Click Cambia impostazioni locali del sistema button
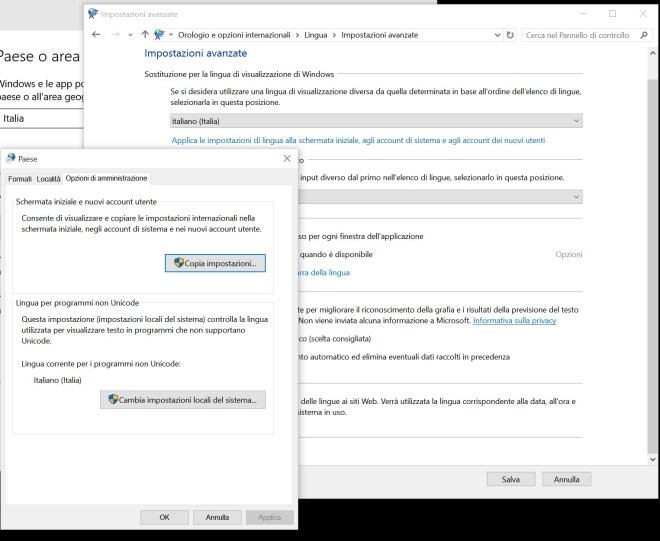This screenshot has width=660, height=541. pyautogui.click(x=183, y=400)
